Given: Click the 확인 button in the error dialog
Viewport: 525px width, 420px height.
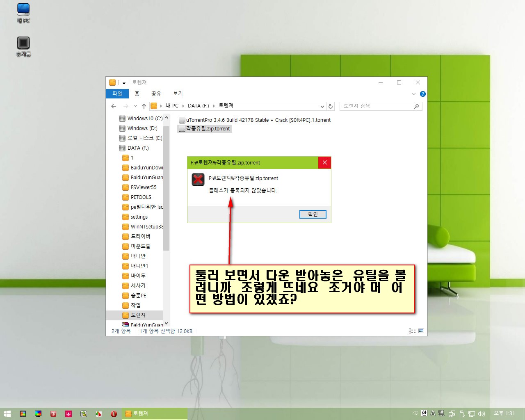Looking at the screenshot, I should click(x=313, y=214).
